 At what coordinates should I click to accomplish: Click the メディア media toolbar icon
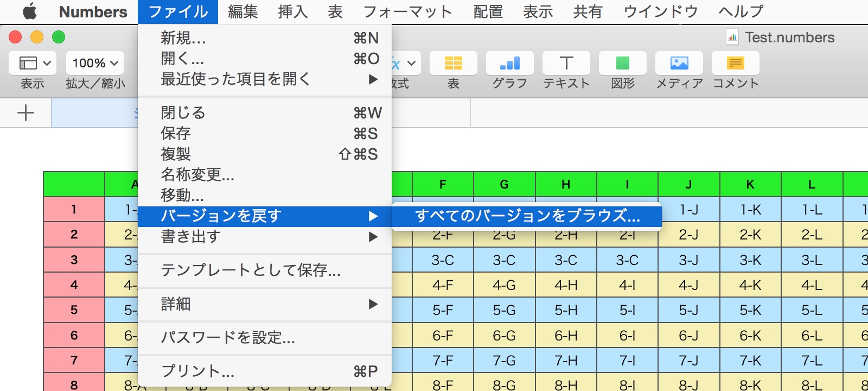point(679,63)
